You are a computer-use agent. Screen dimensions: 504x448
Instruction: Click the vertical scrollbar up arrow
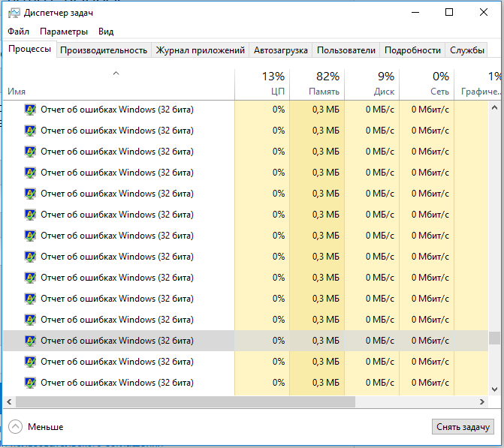[x=495, y=108]
